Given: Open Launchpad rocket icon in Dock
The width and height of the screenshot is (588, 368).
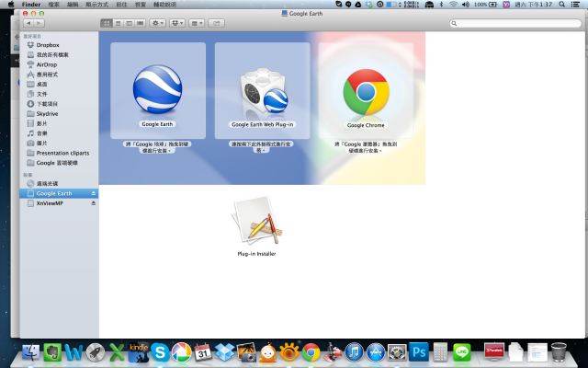Looking at the screenshot, I should tap(96, 352).
